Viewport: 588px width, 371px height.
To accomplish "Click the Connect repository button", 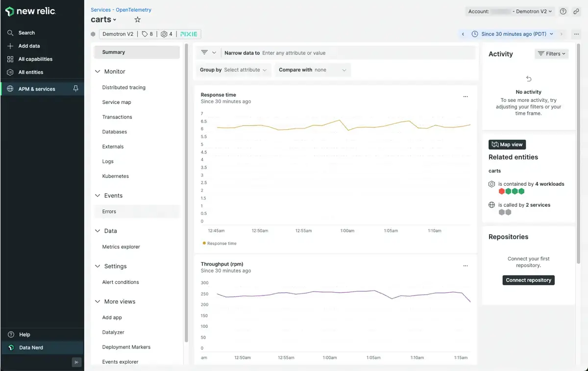I will (x=528, y=280).
